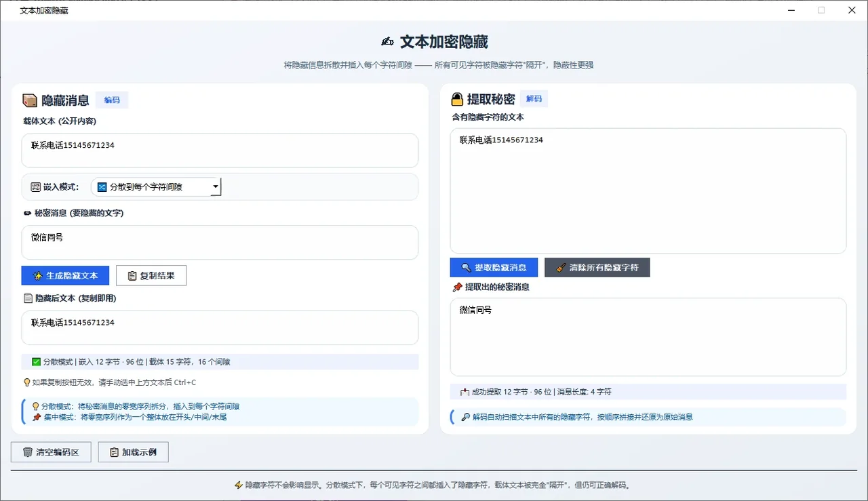
Task: Click the status text 成功提取 12 字节
Action: pos(541,392)
